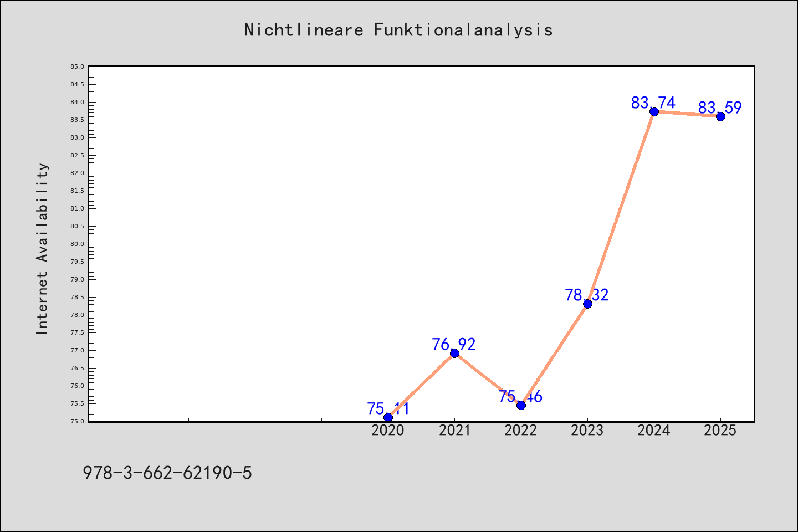798x532 pixels.
Task: Click the 2021 data point marker
Action: 454,353
